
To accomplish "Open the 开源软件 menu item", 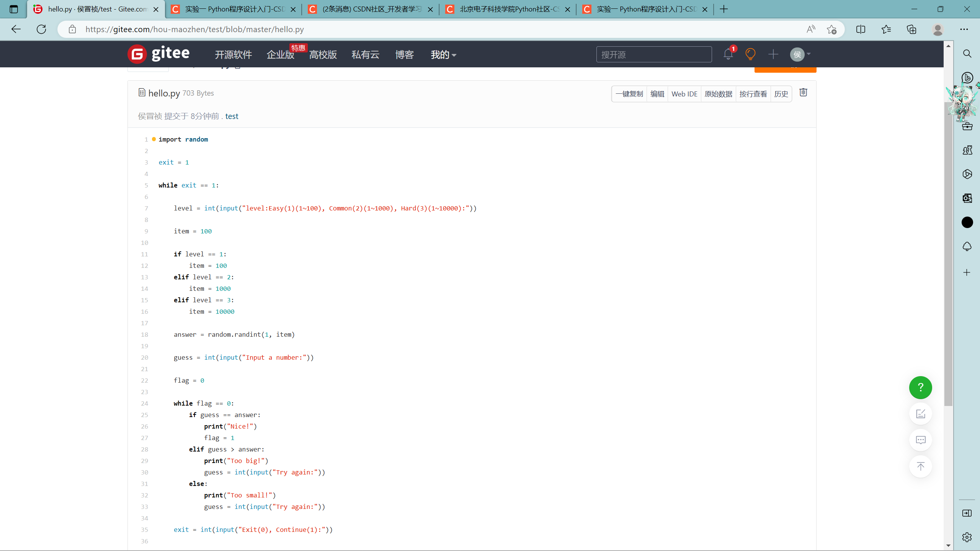I will pos(233,55).
